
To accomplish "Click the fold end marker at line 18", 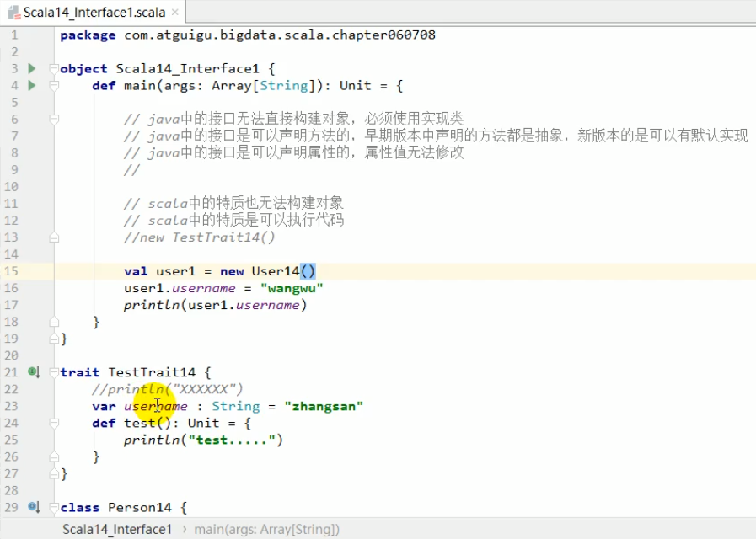I will point(54,322).
